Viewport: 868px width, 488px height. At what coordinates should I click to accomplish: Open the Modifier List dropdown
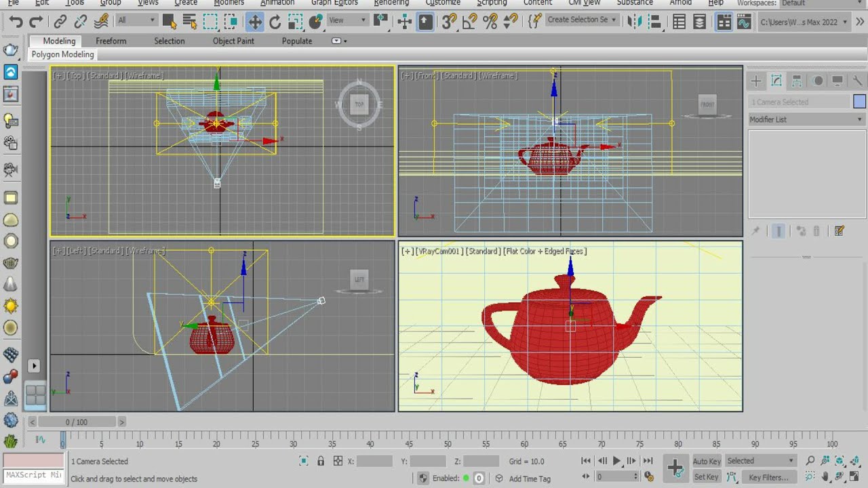coord(806,119)
